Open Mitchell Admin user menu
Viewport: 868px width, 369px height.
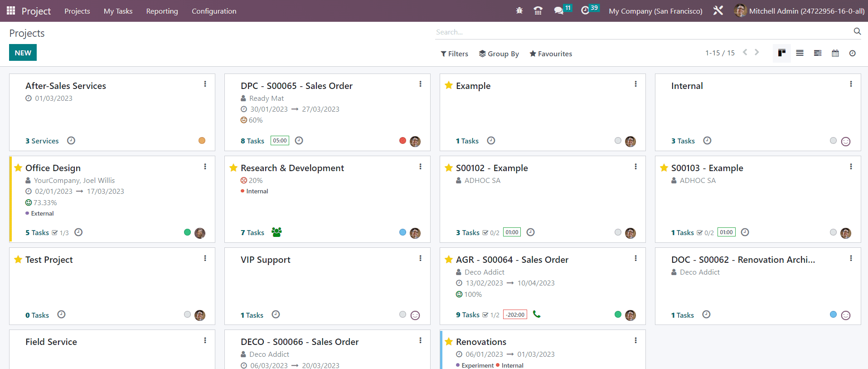pyautogui.click(x=800, y=11)
